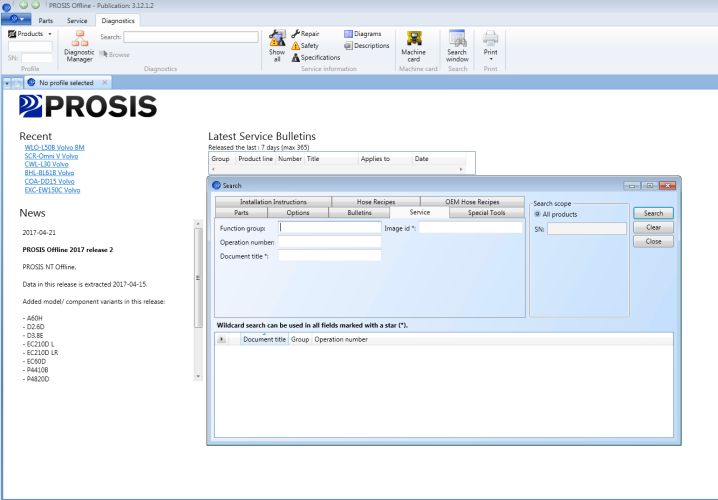Click the PROSIS application menu button

pos(16,19)
